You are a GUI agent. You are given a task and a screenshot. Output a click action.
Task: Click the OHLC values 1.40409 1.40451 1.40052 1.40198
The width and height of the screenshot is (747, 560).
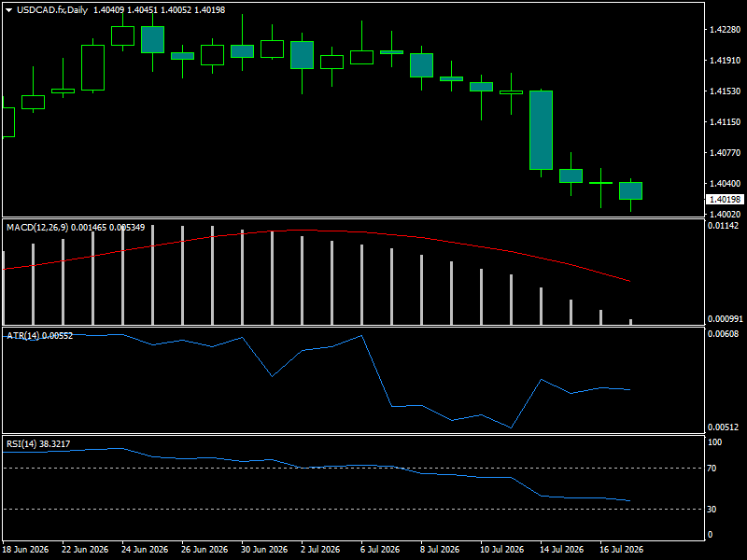click(159, 10)
